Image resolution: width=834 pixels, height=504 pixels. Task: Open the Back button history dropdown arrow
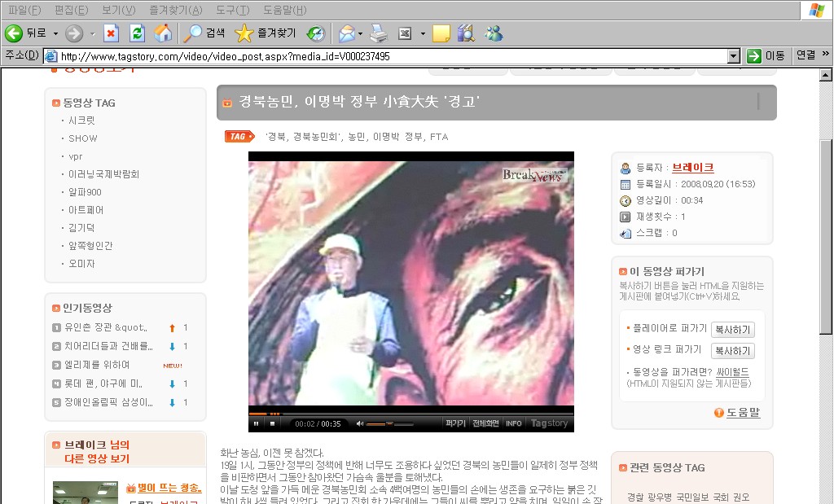click(55, 33)
